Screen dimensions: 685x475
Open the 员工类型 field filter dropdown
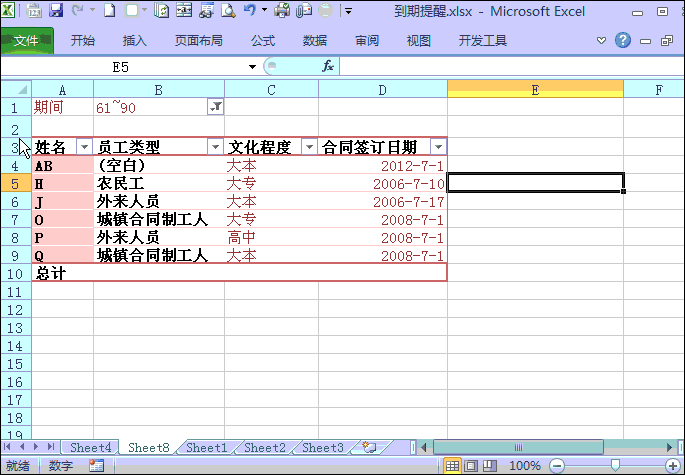tap(215, 147)
